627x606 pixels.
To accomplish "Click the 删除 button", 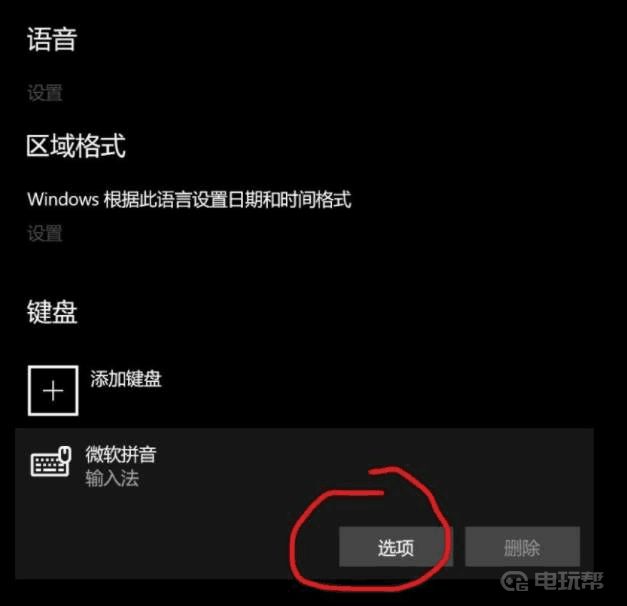I will click(x=522, y=547).
